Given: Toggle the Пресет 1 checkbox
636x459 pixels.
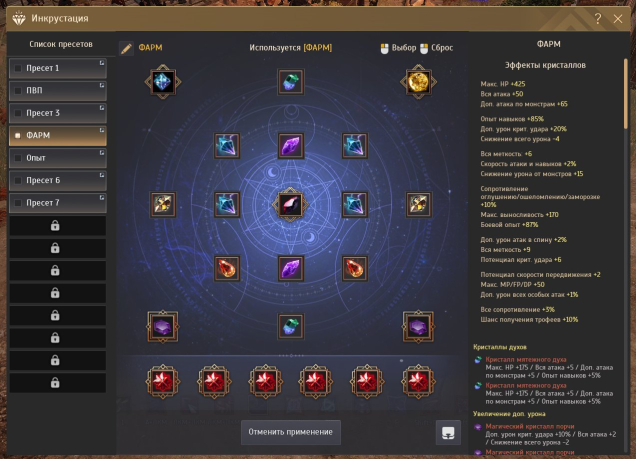Looking at the screenshot, I should point(18,68).
